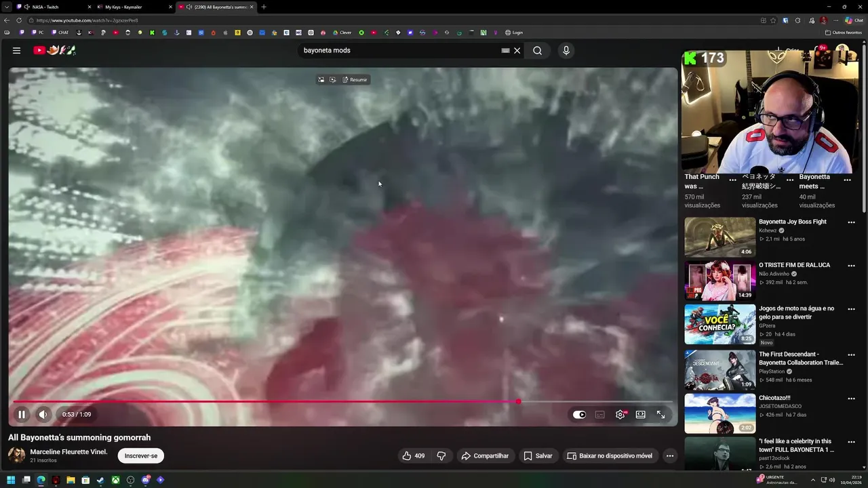Open 'O TRISTE FIM DE RAL.UCA' thumbnail

(719, 281)
